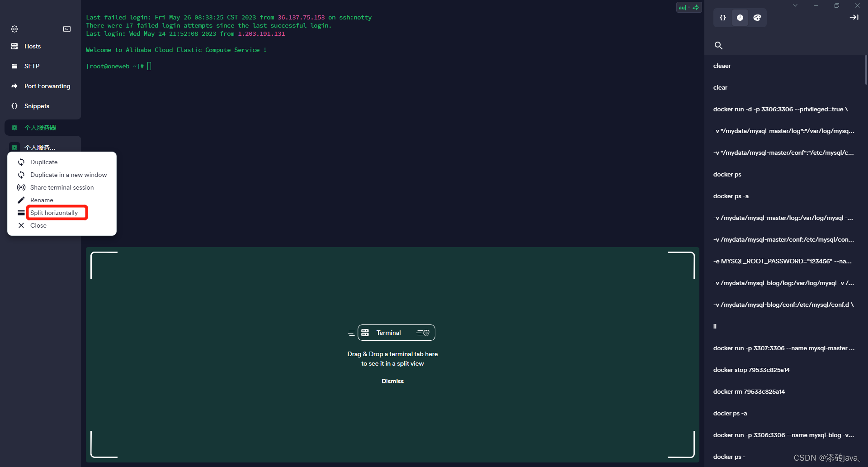Click the search magnifier in history panel
Viewport: 868px width, 467px height.
719,46
